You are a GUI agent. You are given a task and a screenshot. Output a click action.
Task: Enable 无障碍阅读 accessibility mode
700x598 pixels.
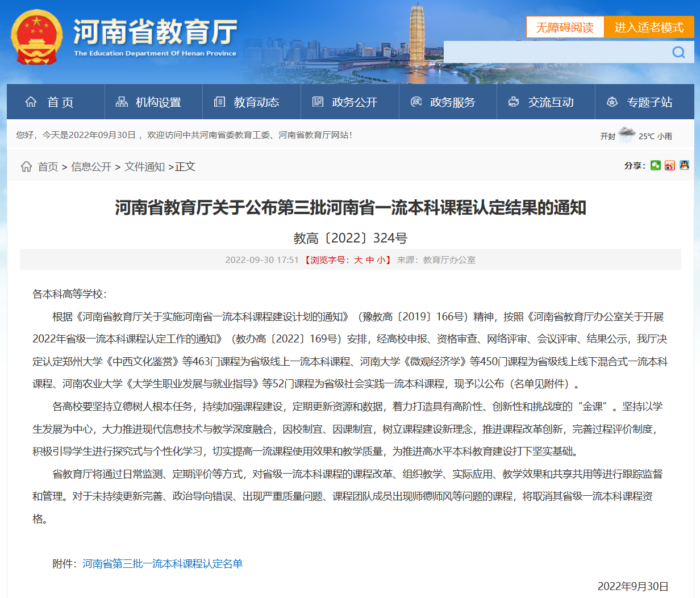(x=565, y=27)
